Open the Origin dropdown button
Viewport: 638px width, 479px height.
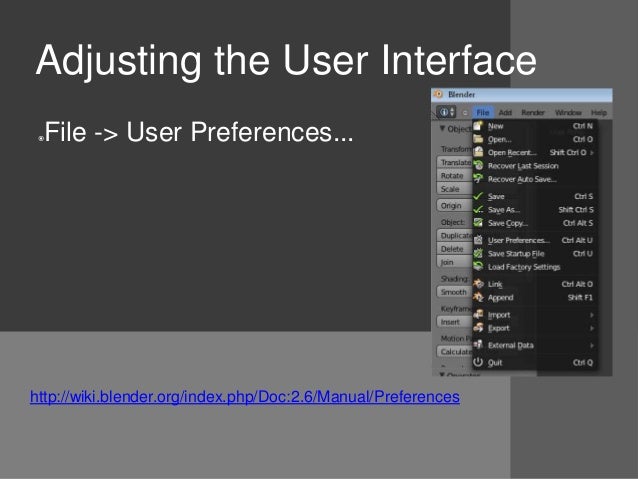[454, 206]
